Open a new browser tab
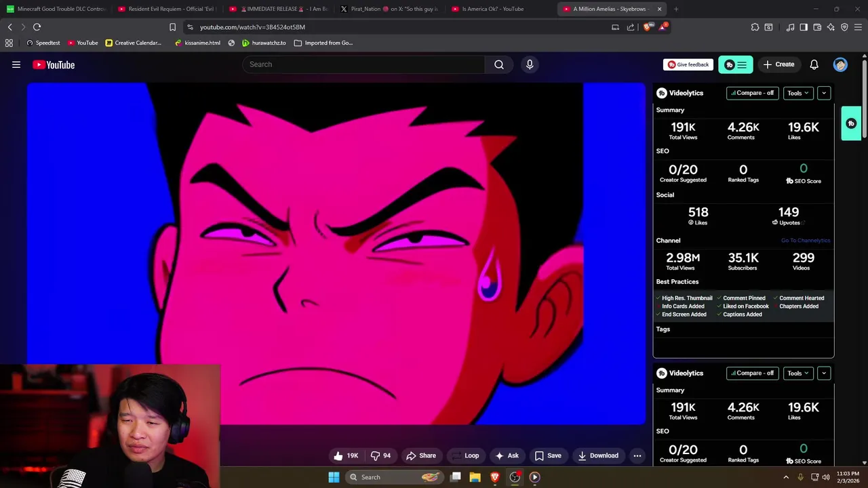Image resolution: width=868 pixels, height=488 pixels. 676,9
